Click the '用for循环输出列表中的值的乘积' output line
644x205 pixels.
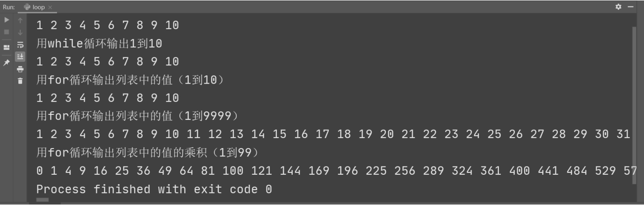[x=147, y=153]
